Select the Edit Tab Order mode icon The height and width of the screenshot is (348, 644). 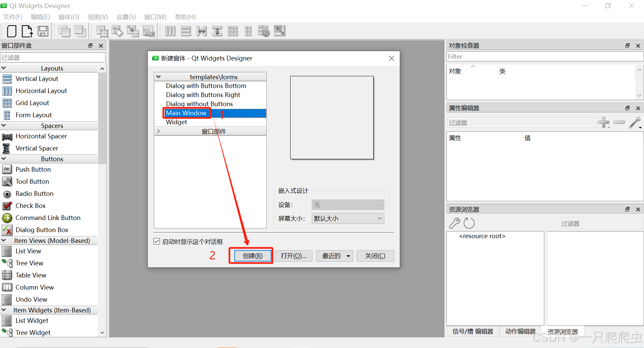tap(148, 31)
